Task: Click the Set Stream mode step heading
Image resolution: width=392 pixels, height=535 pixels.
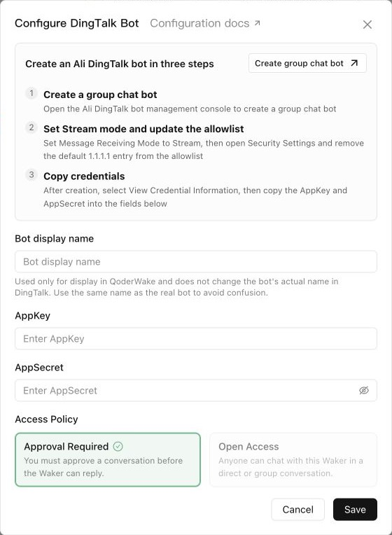Action: coord(143,129)
